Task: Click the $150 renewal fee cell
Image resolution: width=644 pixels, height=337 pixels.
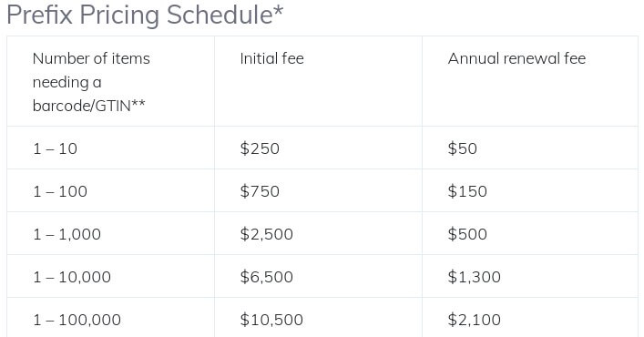Action: 530,190
